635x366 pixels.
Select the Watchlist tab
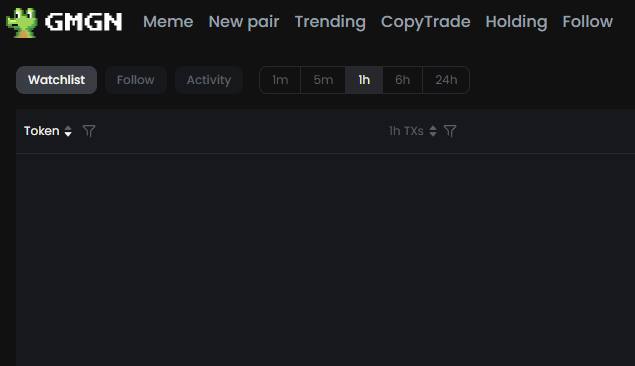coord(56,80)
